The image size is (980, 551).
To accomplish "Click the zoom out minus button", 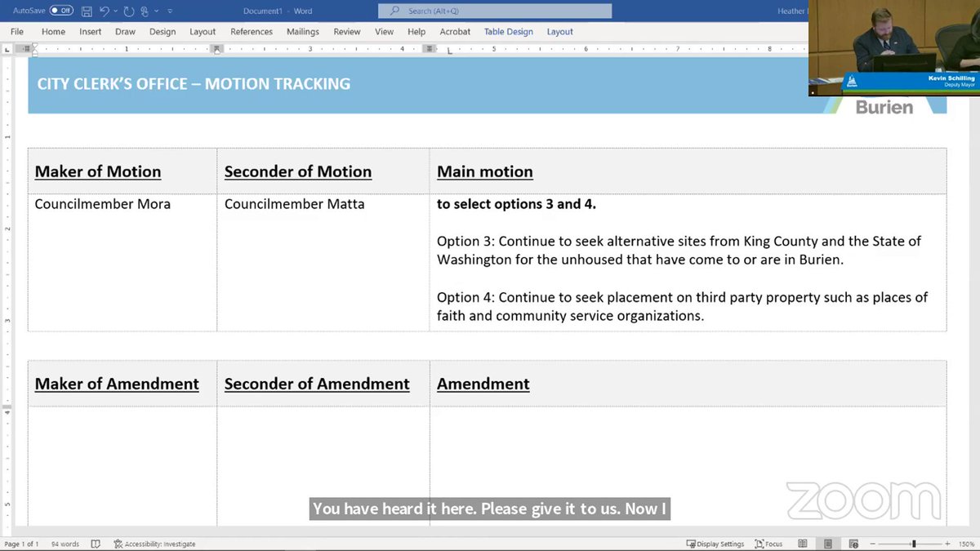I will (x=871, y=544).
